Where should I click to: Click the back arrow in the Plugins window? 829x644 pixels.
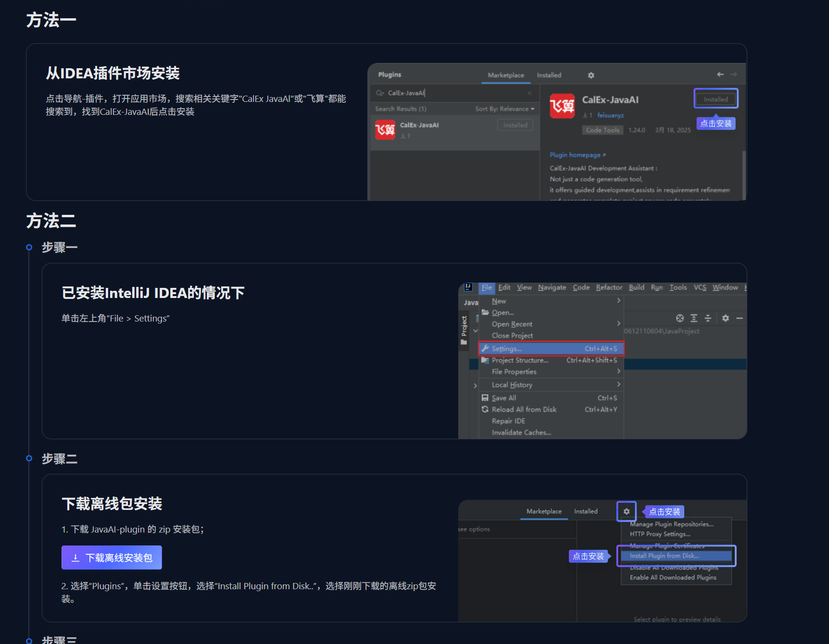pos(720,74)
